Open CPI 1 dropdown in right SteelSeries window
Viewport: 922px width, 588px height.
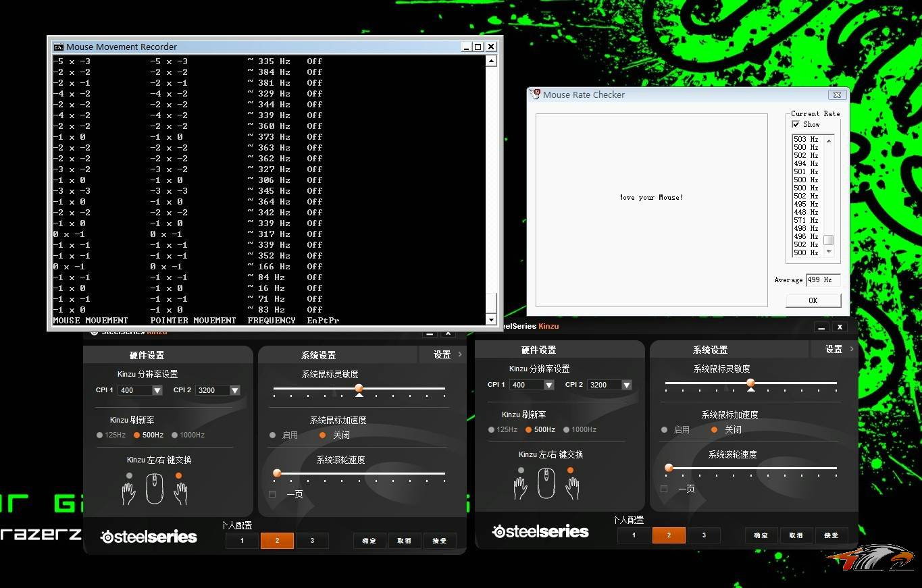(x=549, y=385)
